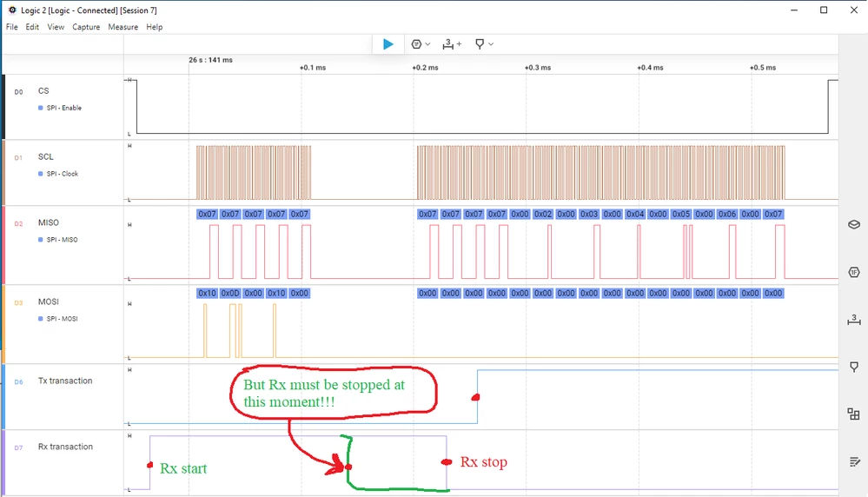Screen dimensions: 868x497
Task: Select the MISO 0x05 decoded byte
Action: (681, 215)
